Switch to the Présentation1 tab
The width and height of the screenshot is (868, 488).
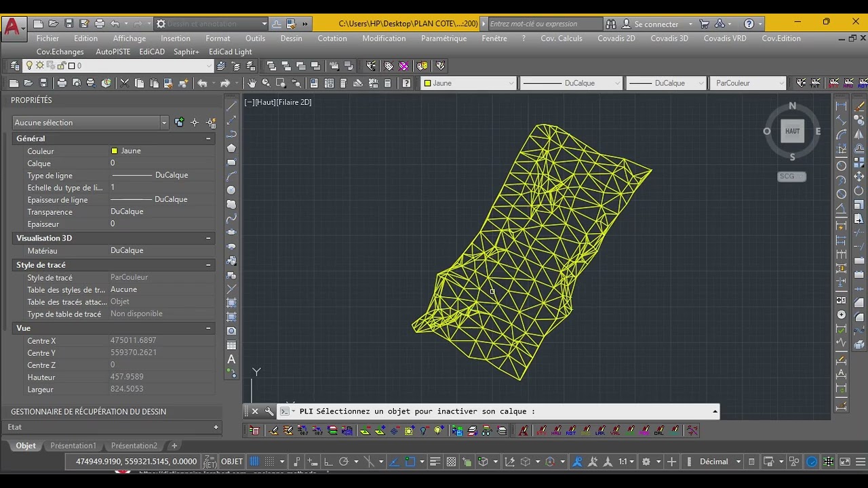73,445
